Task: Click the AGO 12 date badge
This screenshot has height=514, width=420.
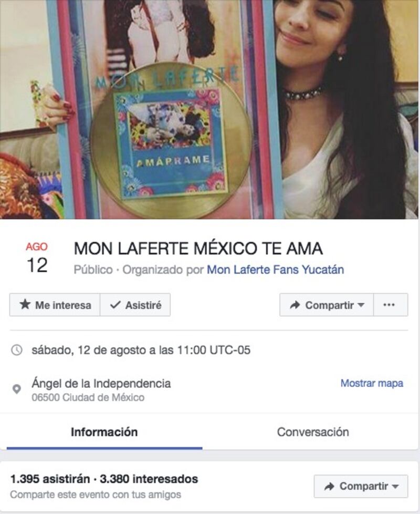Action: (x=37, y=258)
